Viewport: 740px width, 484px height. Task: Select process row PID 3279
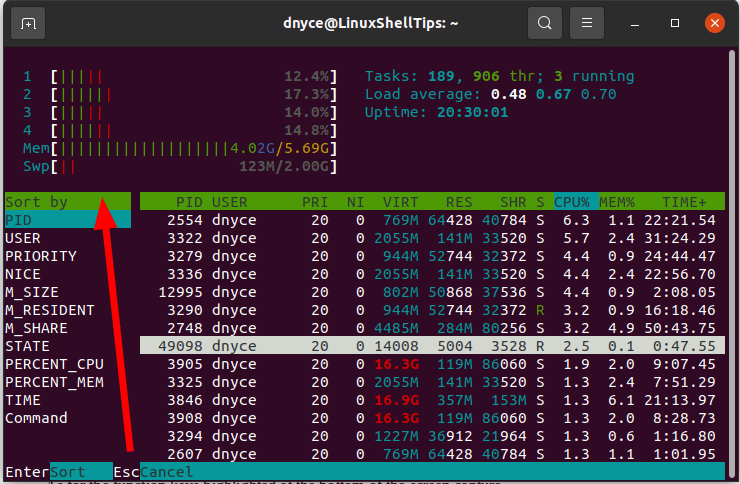[x=432, y=256]
